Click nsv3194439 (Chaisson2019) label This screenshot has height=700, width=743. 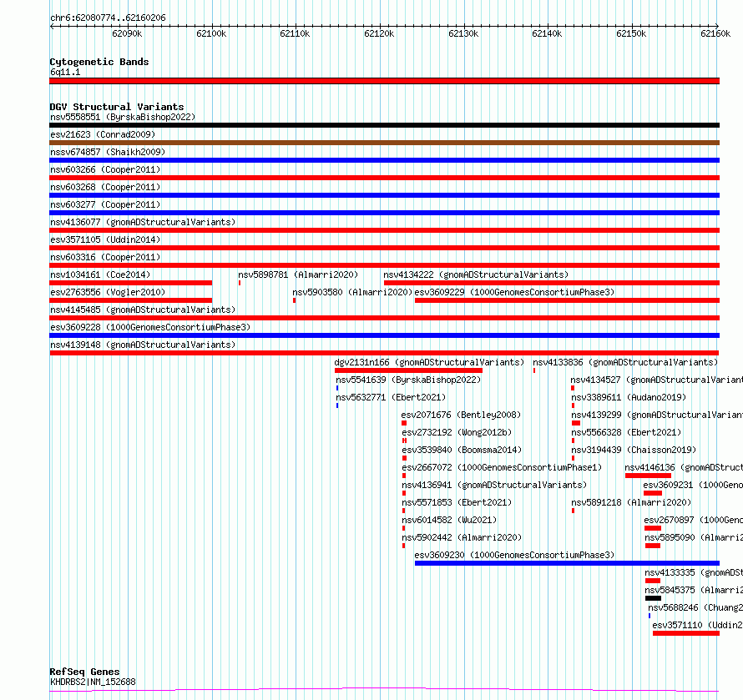click(634, 450)
